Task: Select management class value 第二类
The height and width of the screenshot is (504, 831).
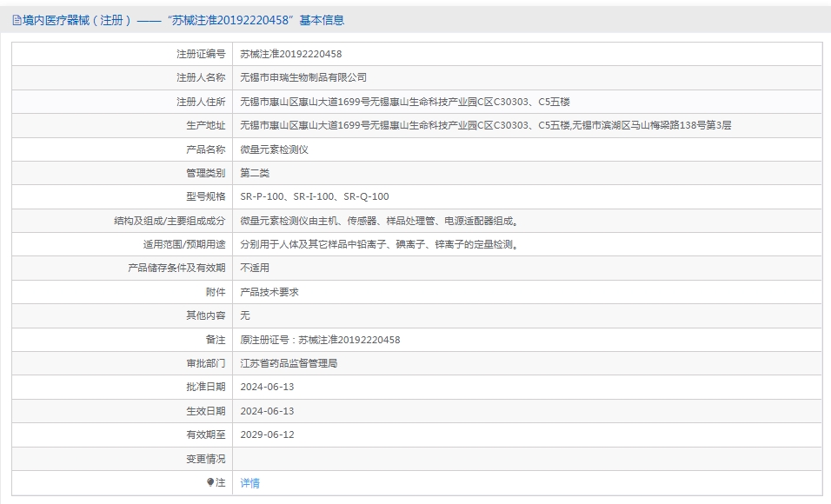Action: pos(255,173)
